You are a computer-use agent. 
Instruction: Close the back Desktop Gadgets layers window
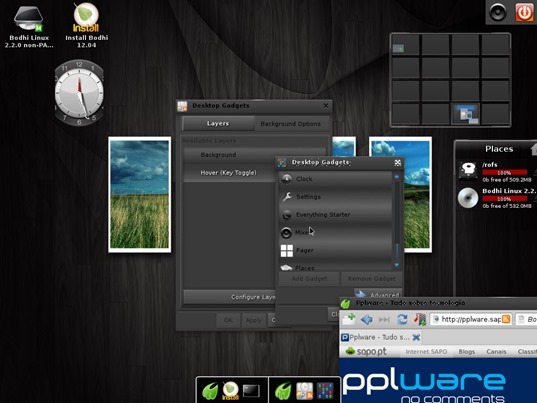click(326, 105)
